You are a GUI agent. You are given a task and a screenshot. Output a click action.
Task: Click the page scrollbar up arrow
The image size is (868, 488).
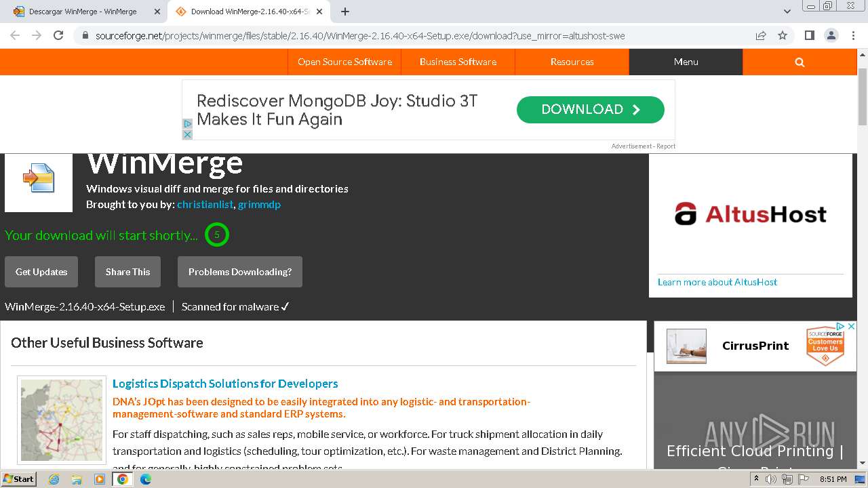pos(863,54)
